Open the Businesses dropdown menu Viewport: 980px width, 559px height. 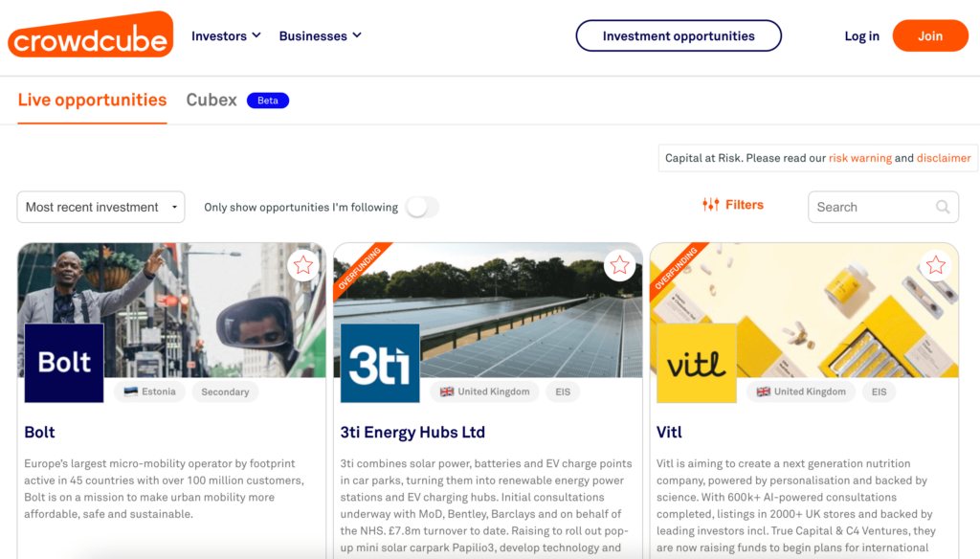(x=320, y=35)
